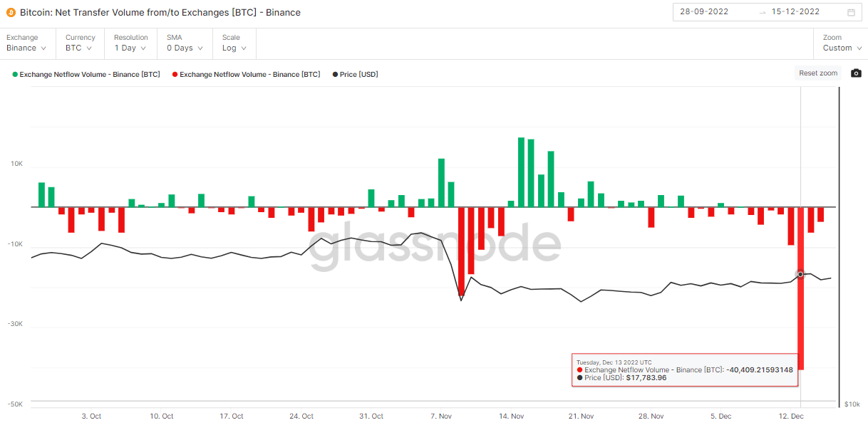Click the tallest green bar in mid-November

point(521,172)
